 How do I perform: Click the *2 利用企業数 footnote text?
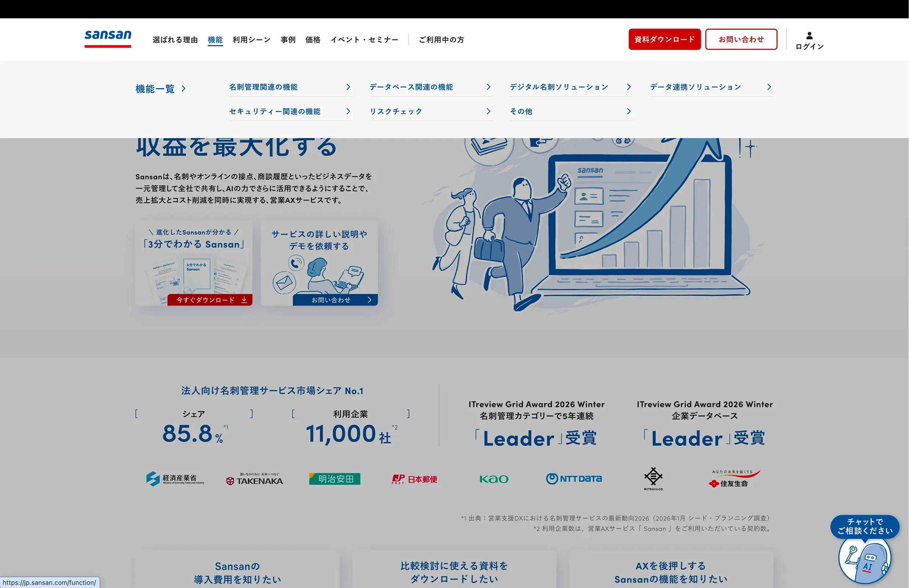click(x=653, y=529)
